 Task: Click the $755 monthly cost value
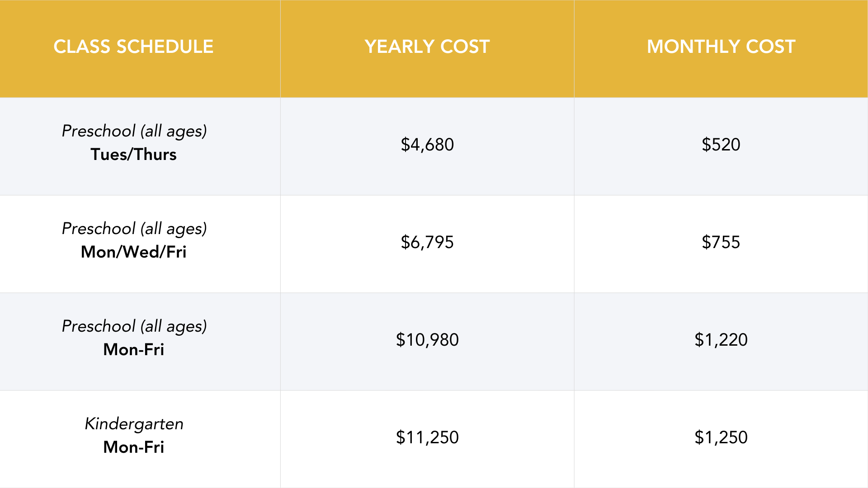(x=721, y=242)
